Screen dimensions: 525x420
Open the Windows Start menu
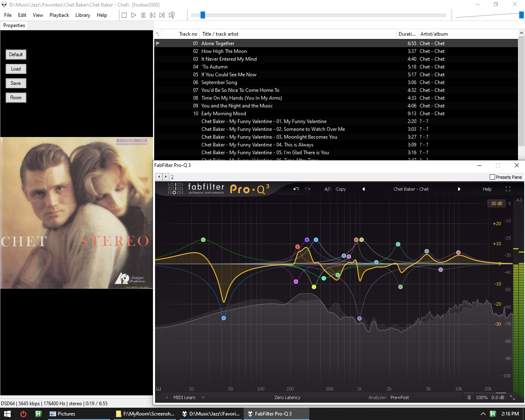[x=7, y=414]
